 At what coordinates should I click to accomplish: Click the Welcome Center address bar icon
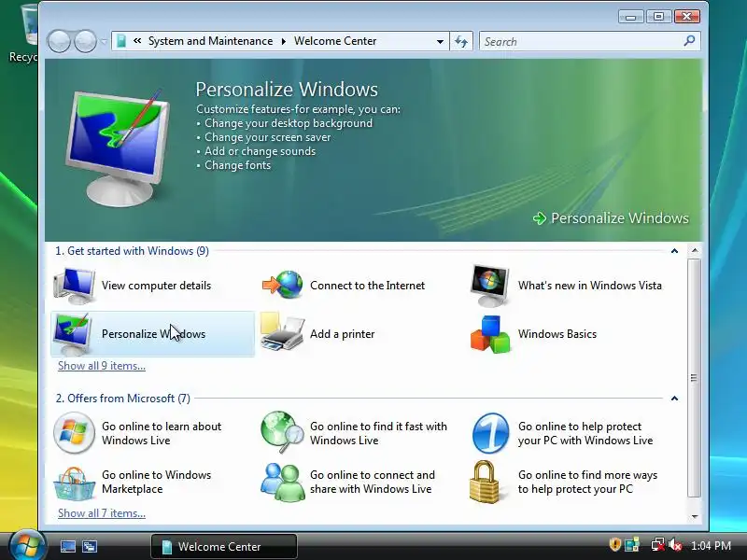121,41
